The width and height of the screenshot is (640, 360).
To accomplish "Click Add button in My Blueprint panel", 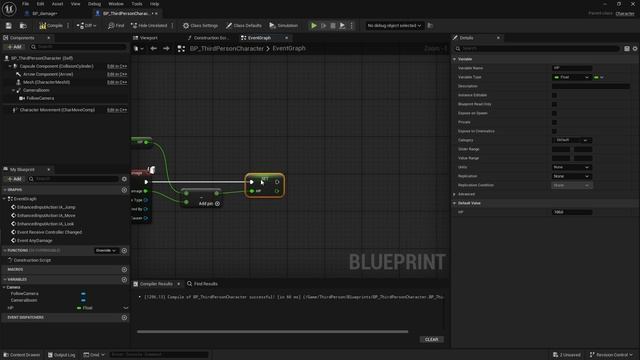I will click(15, 179).
